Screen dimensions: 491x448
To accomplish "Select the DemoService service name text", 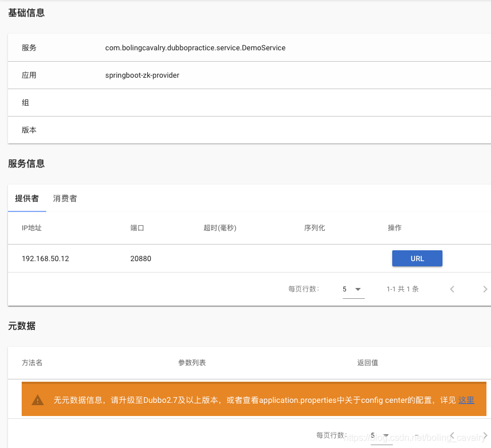I will [x=195, y=48].
